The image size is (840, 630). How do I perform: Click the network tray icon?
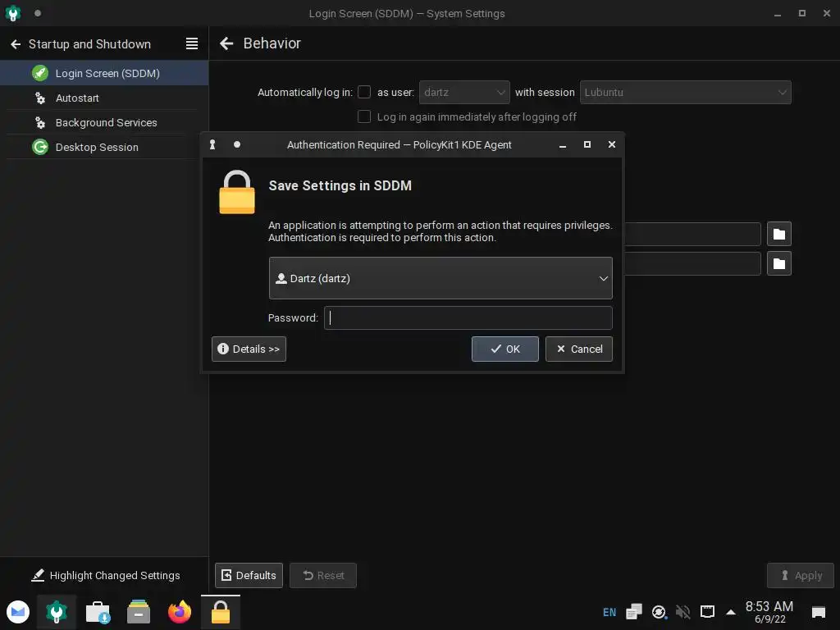pos(707,612)
